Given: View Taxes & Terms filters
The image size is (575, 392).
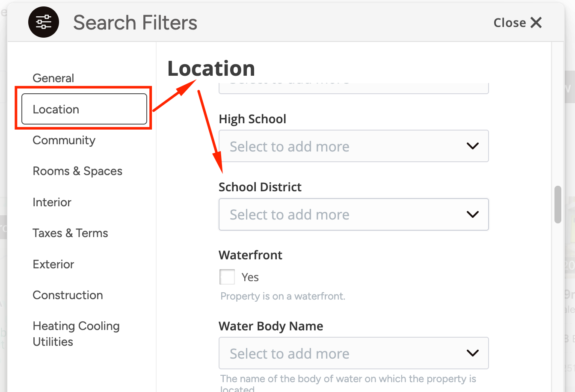Looking at the screenshot, I should coord(70,233).
